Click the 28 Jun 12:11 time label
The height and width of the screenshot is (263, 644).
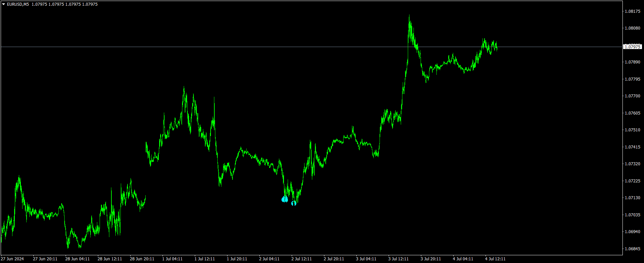point(110,259)
